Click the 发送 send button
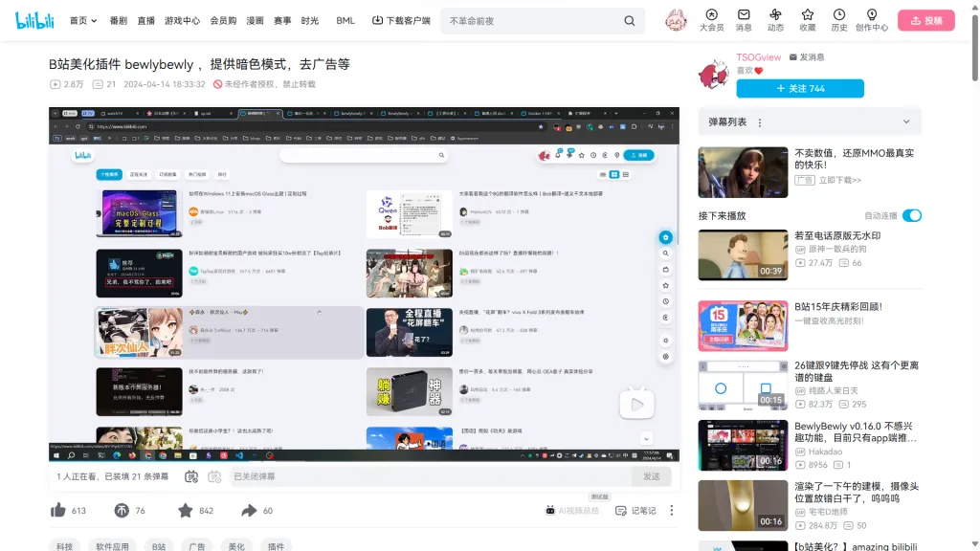Screen dimensions: 980x551 pyautogui.click(x=651, y=476)
